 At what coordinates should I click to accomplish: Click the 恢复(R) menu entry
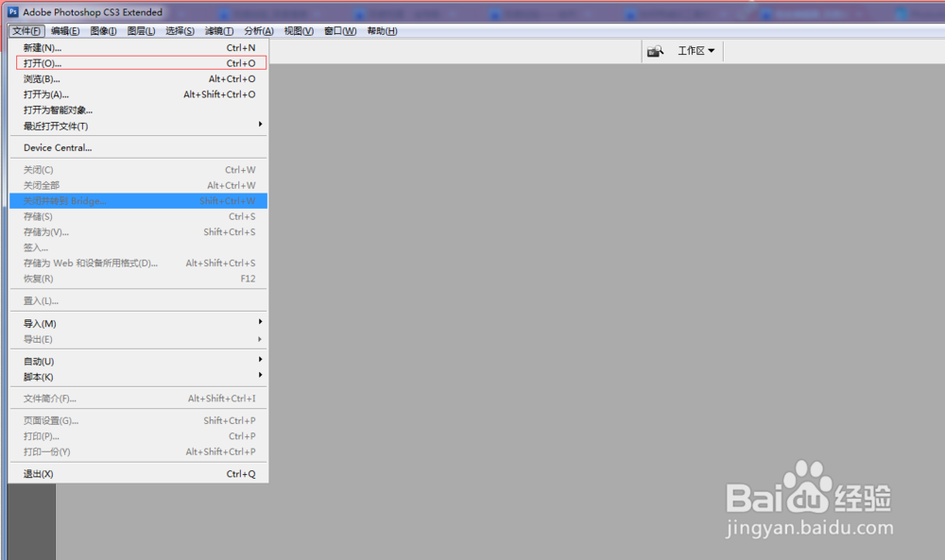pyautogui.click(x=139, y=279)
